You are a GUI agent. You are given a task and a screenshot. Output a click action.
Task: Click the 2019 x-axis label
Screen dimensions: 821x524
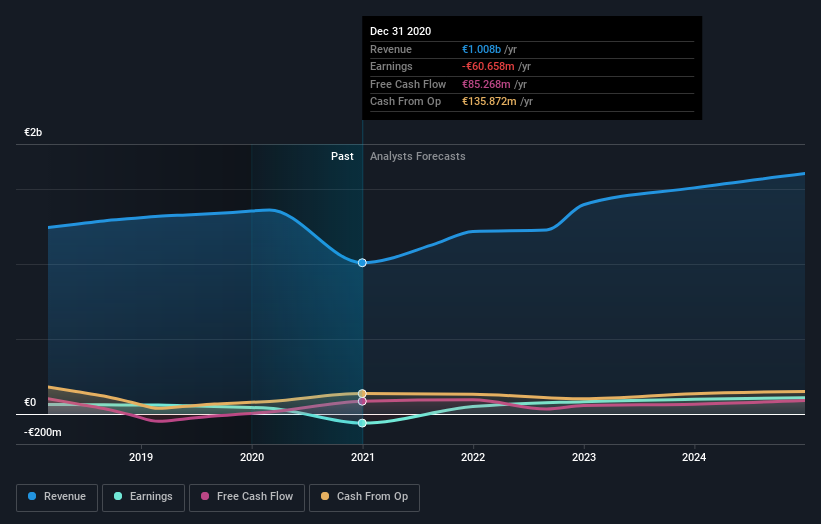click(x=141, y=457)
